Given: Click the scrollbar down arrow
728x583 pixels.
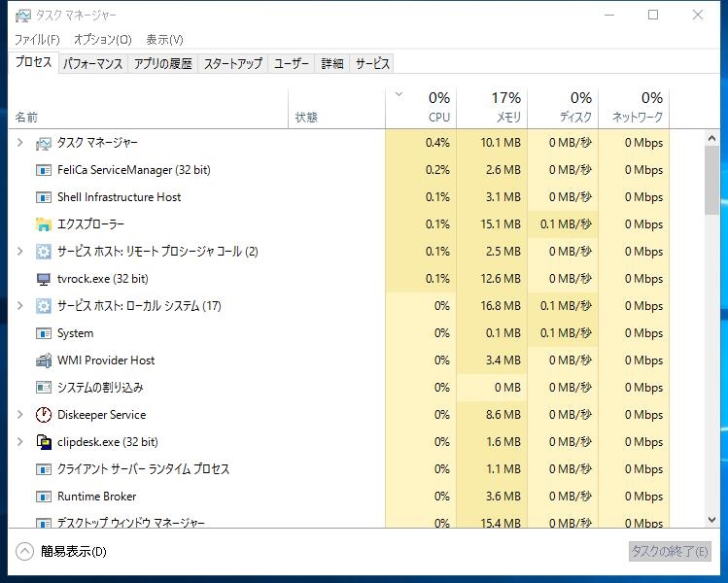Looking at the screenshot, I should (x=711, y=520).
